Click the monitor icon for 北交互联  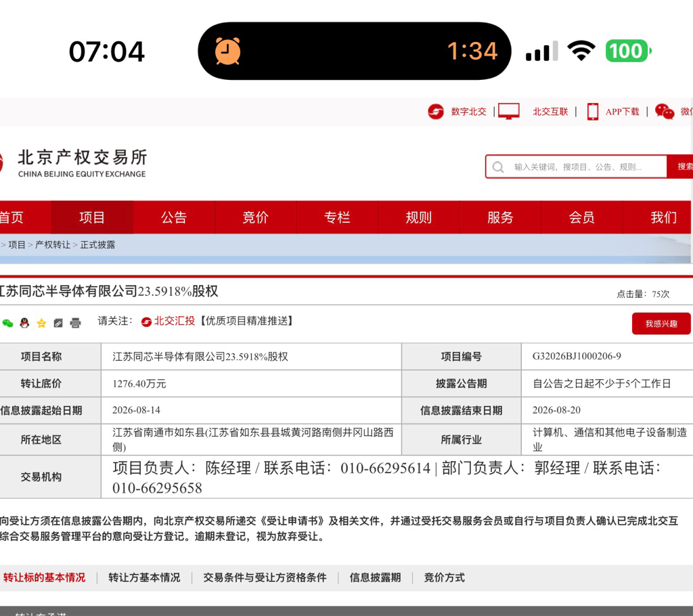click(509, 112)
